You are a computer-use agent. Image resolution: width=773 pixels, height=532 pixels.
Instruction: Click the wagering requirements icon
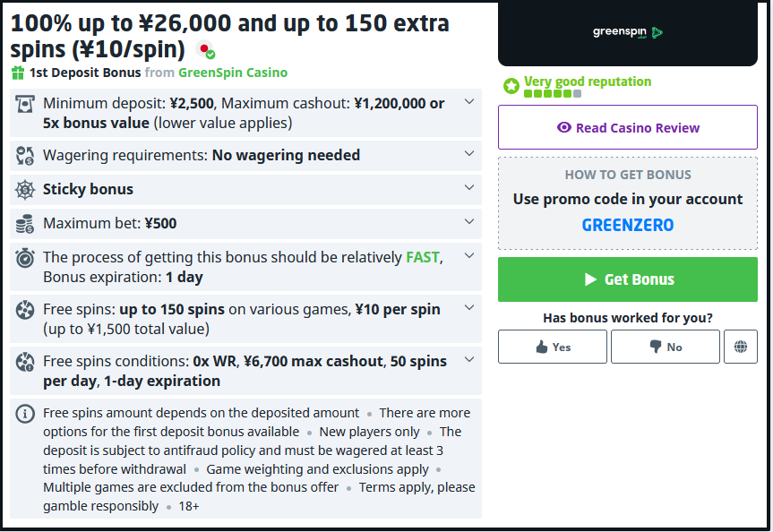pyautogui.click(x=25, y=156)
